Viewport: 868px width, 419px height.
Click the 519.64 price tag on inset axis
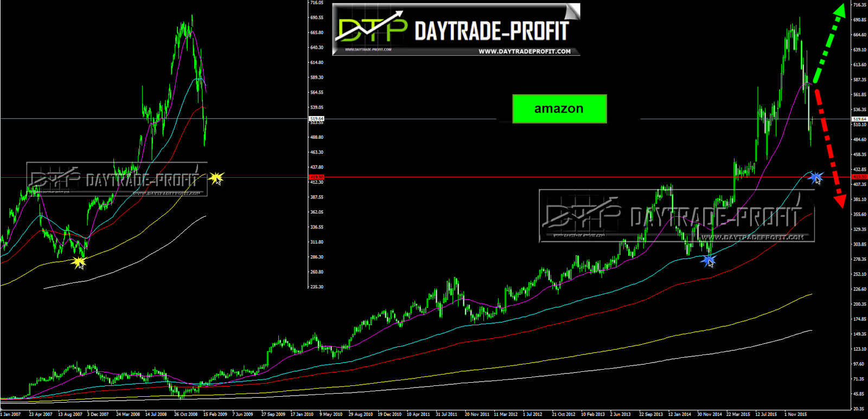(316, 118)
